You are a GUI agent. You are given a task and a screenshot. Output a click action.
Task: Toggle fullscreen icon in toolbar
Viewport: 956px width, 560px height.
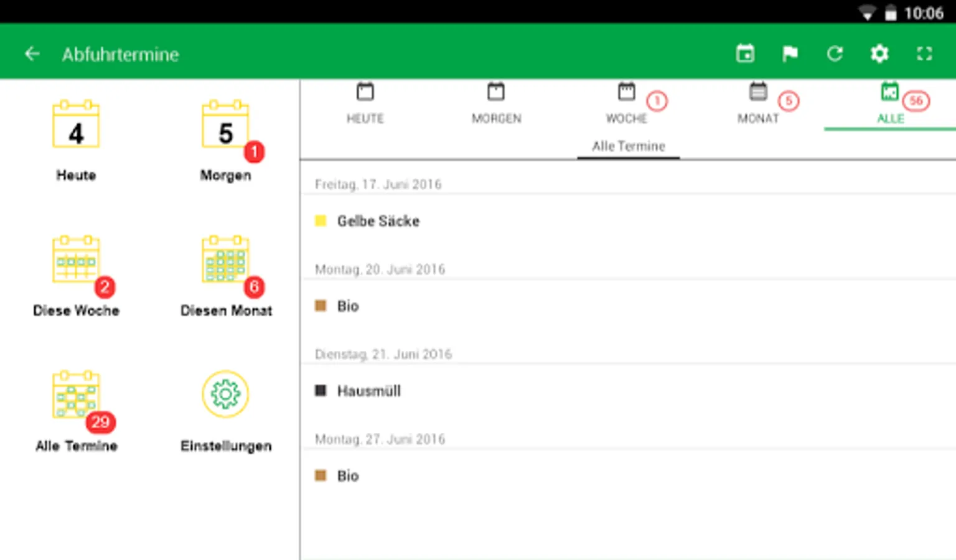(x=924, y=54)
